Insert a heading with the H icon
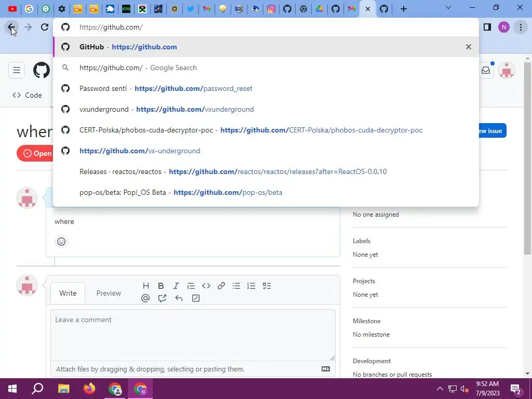Viewport: 532px width, 399px height. (x=146, y=286)
